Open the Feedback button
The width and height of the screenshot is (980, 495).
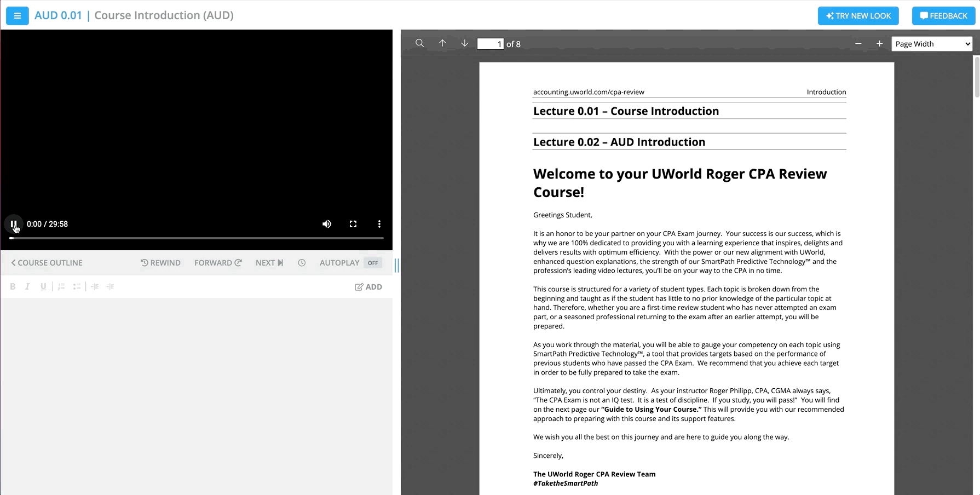click(943, 16)
